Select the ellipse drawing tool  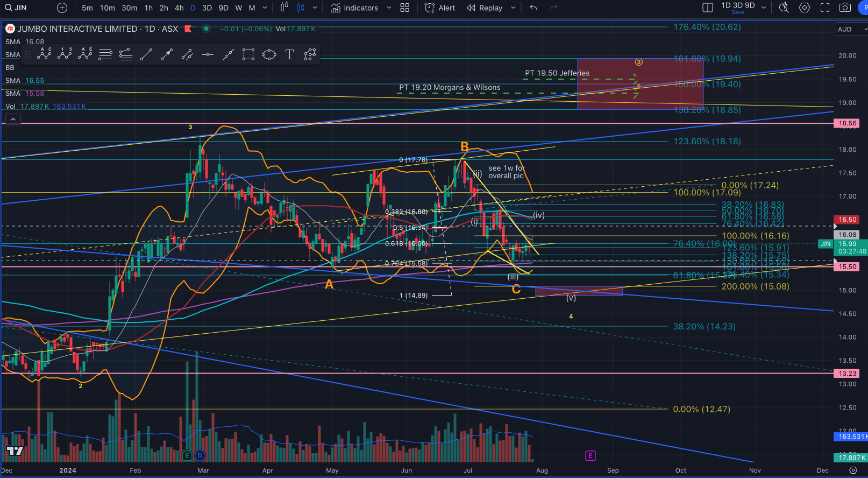pyautogui.click(x=269, y=54)
